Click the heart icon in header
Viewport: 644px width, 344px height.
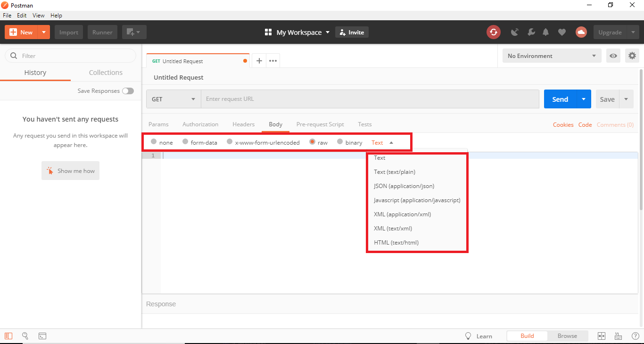click(561, 32)
